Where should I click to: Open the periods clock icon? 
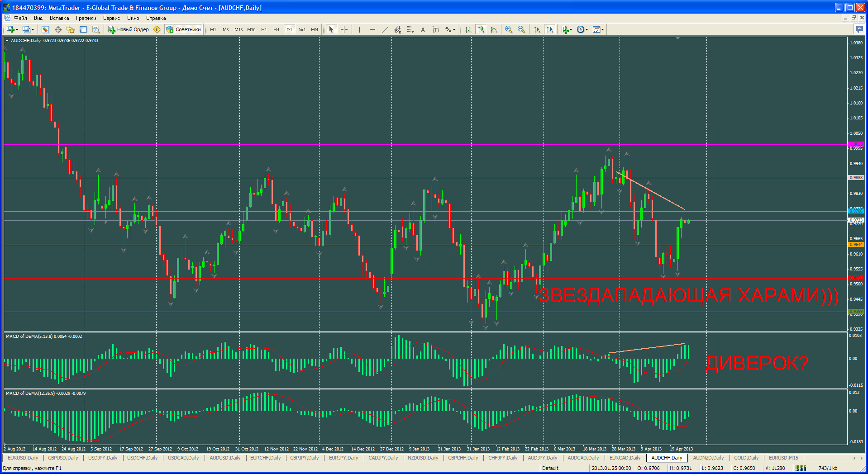581,29
